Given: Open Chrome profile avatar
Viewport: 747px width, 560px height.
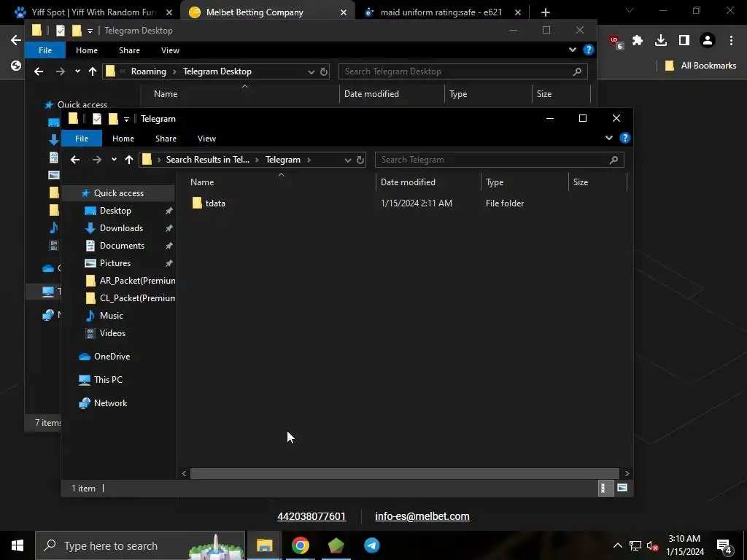Looking at the screenshot, I should [x=708, y=41].
